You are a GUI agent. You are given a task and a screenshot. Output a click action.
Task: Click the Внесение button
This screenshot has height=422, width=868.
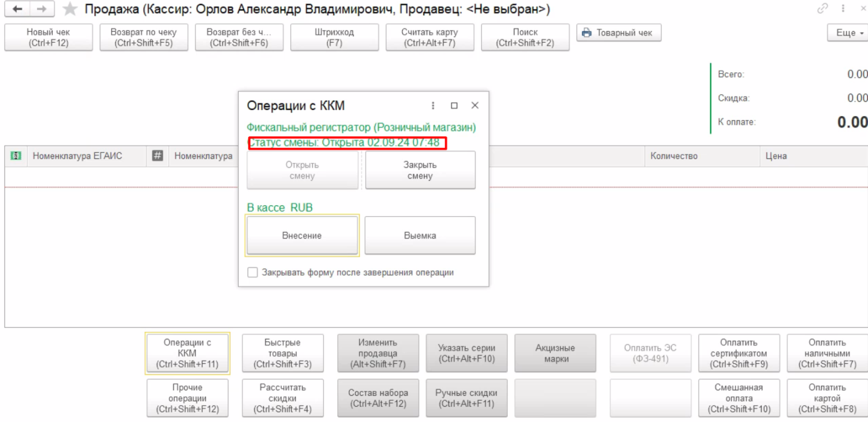pyautogui.click(x=302, y=236)
